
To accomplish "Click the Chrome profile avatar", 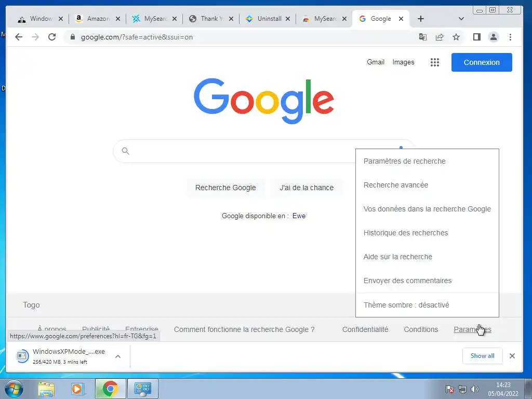I will 494,37.
